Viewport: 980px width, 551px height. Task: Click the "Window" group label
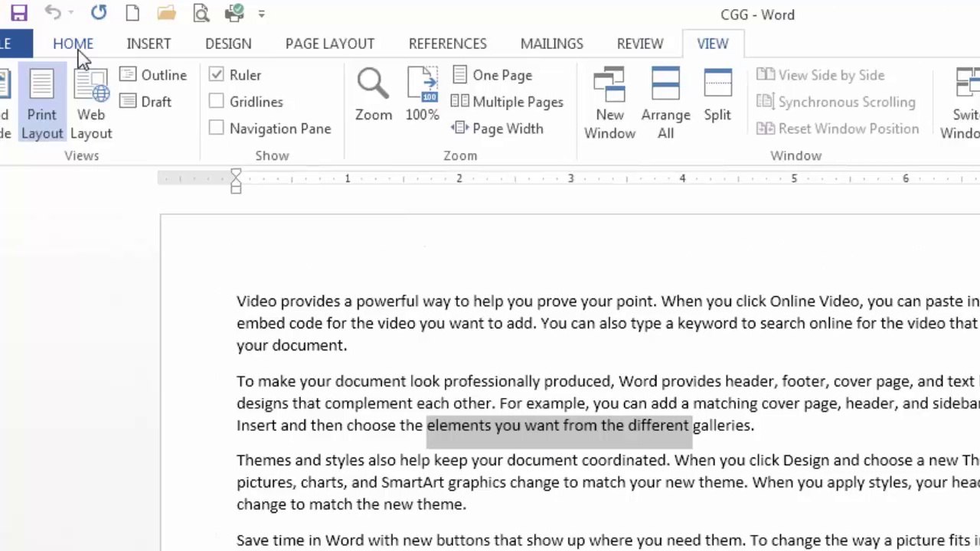[x=796, y=155]
